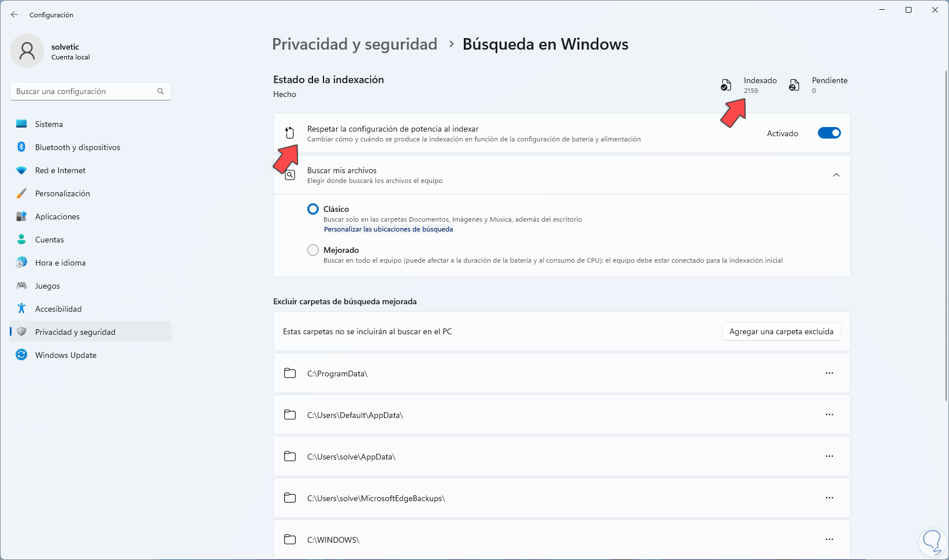The width and height of the screenshot is (949, 560).
Task: Click the back arrow in the title bar
Action: click(14, 15)
